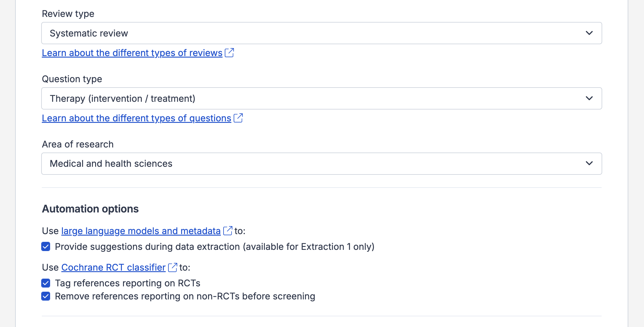644x327 pixels.
Task: Open Learn about different types of questions link
Action: pyautogui.click(x=136, y=118)
